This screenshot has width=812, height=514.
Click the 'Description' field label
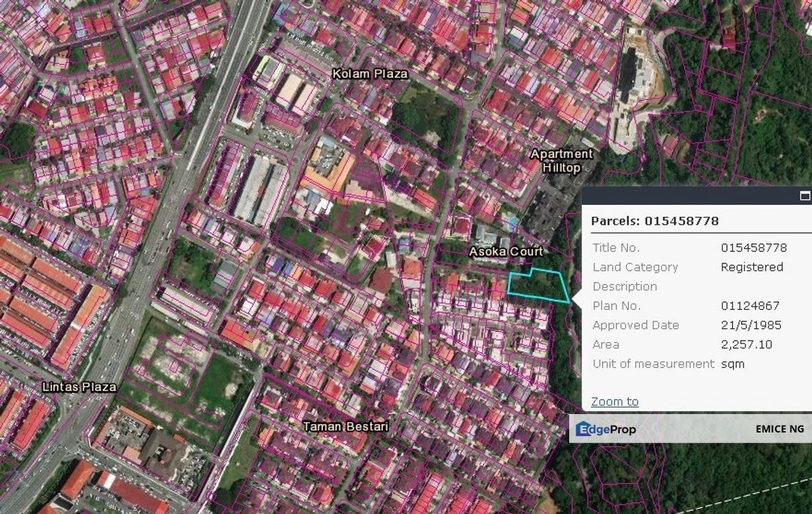click(x=624, y=286)
